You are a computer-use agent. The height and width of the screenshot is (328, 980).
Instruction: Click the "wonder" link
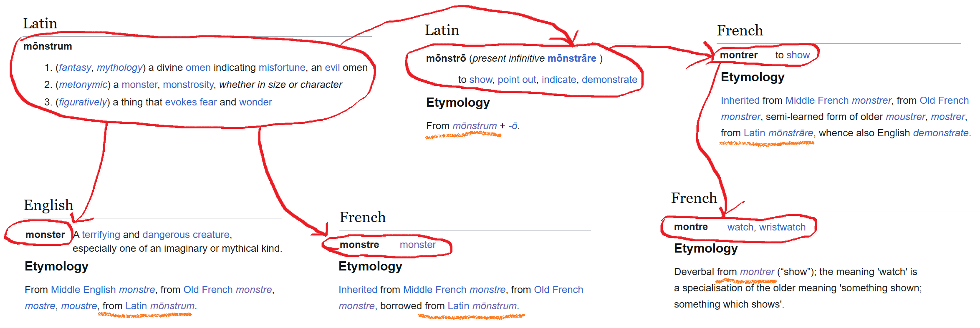coord(255,102)
